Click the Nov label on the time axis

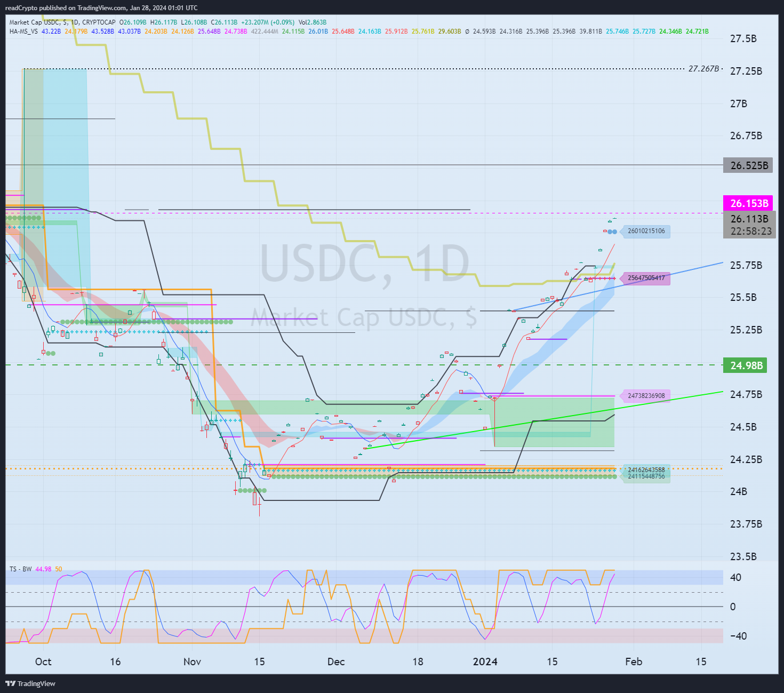tap(192, 662)
